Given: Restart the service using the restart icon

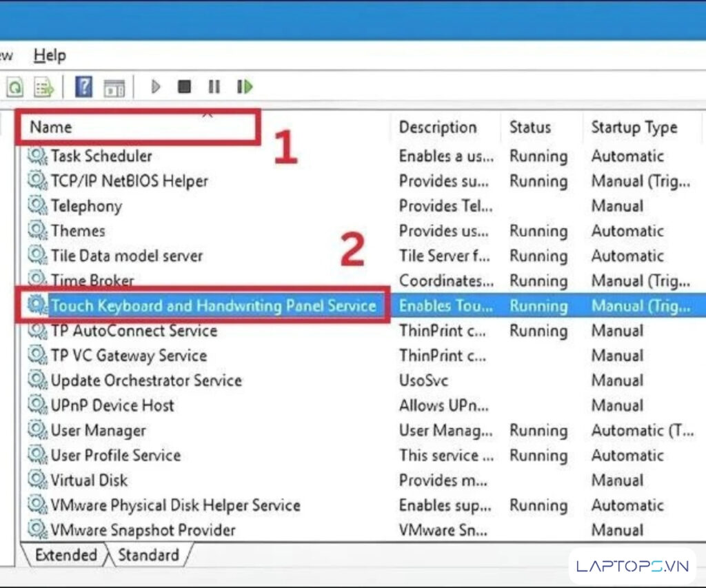Looking at the screenshot, I should (x=243, y=86).
